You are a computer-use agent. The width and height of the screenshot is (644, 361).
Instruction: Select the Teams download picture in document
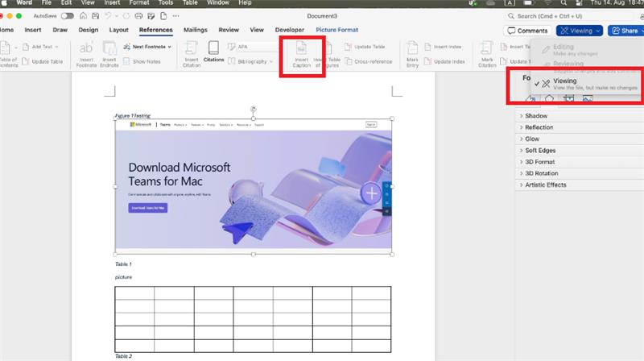[254, 186]
